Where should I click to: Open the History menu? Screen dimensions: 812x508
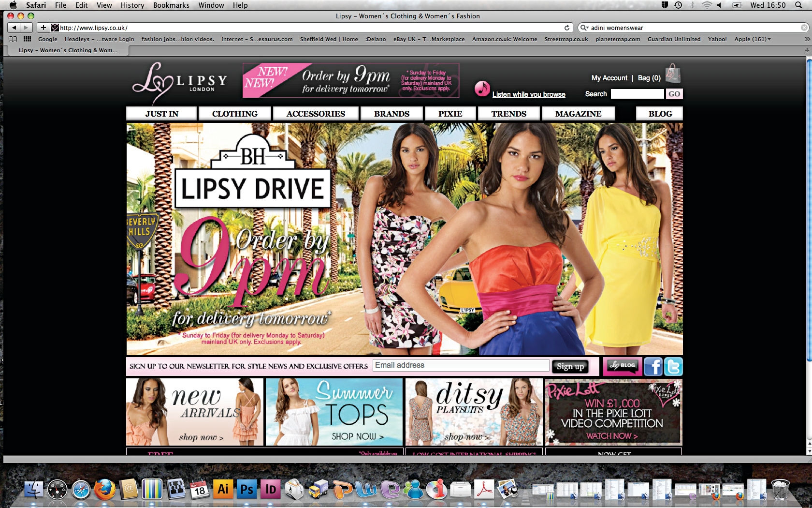pyautogui.click(x=132, y=5)
